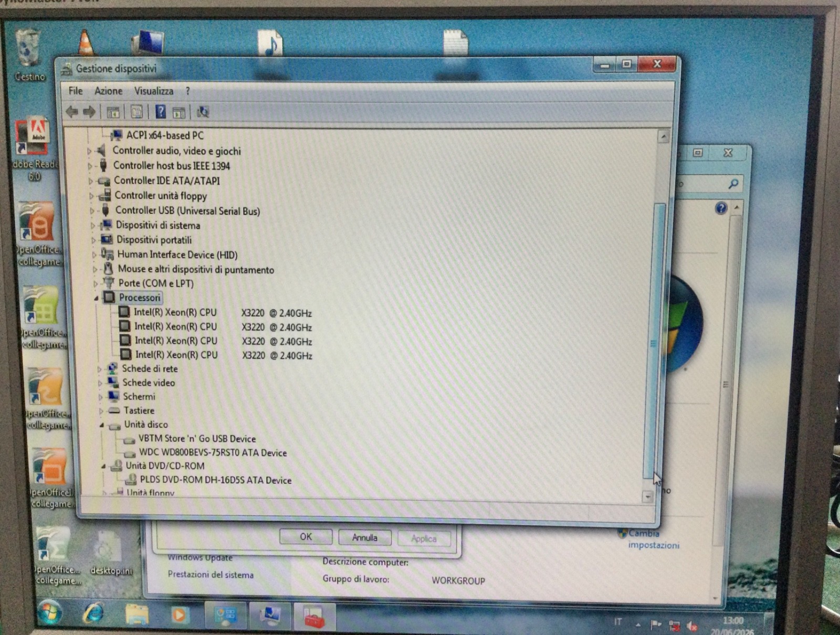Click the blue question mark toolbar icon

(161, 112)
